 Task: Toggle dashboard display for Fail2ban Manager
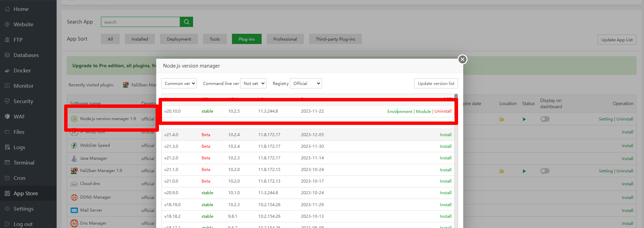(x=545, y=171)
